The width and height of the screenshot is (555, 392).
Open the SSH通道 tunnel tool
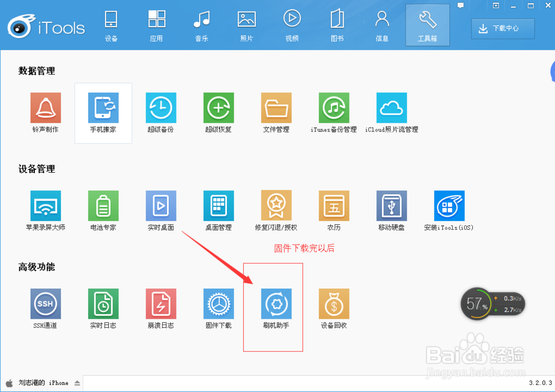point(46,304)
